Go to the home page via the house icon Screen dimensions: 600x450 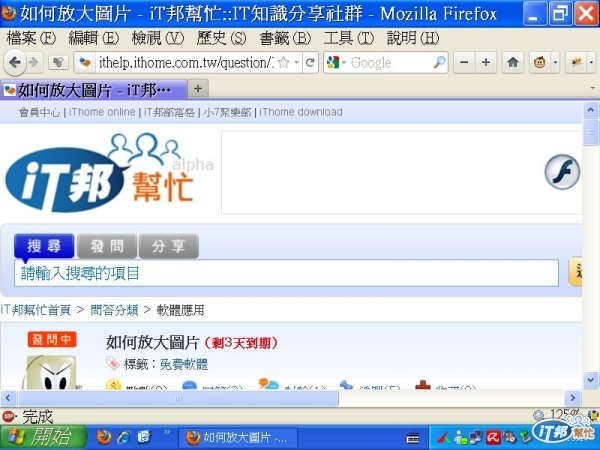513,62
